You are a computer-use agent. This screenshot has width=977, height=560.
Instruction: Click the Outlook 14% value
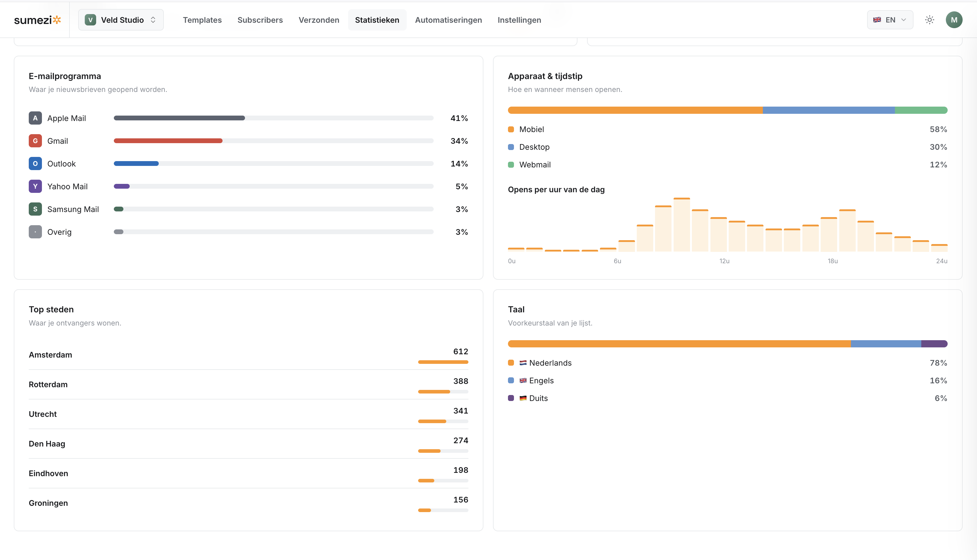tap(459, 164)
